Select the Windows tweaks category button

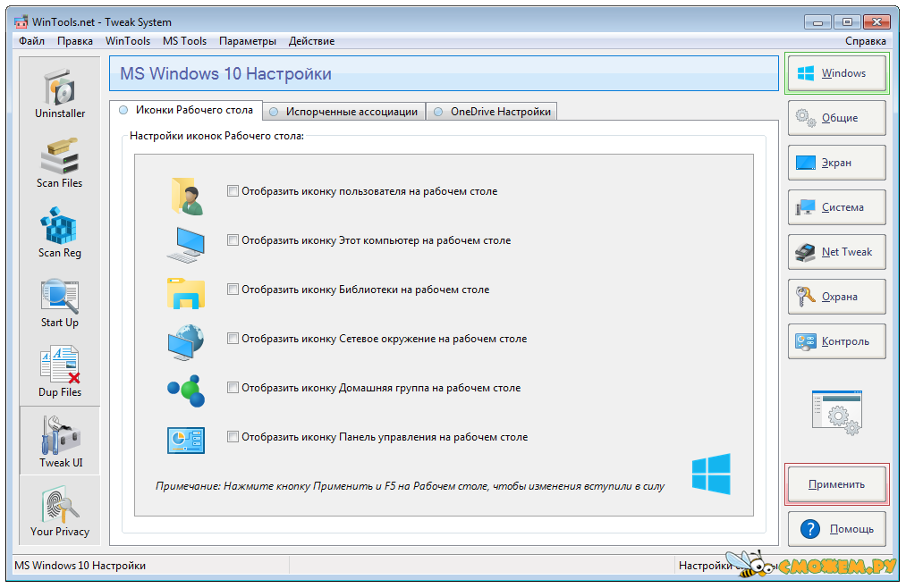coord(836,73)
